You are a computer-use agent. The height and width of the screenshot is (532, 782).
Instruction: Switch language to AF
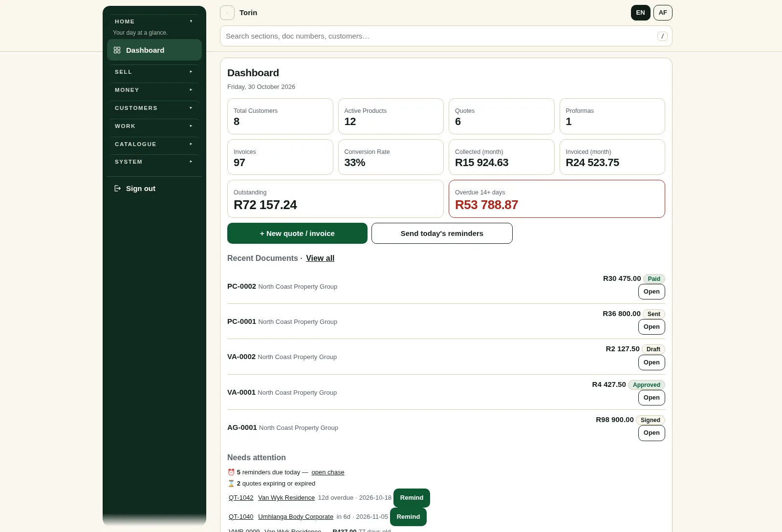tap(663, 13)
